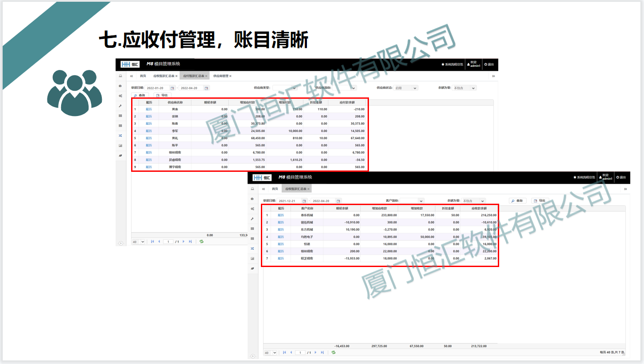The image size is (644, 364).
Task: Open 履历 link for 泰东机械
Action: coord(281,215)
